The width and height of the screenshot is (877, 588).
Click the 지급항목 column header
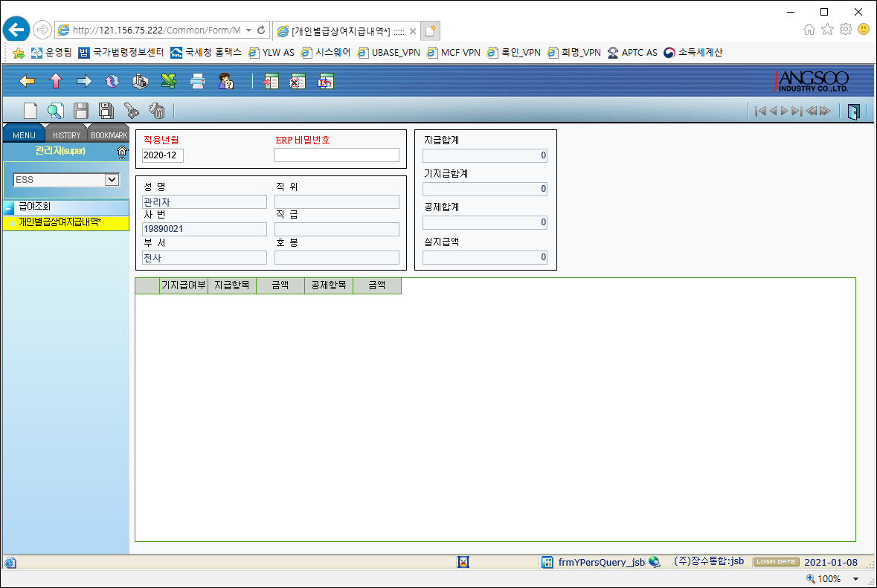(x=232, y=285)
